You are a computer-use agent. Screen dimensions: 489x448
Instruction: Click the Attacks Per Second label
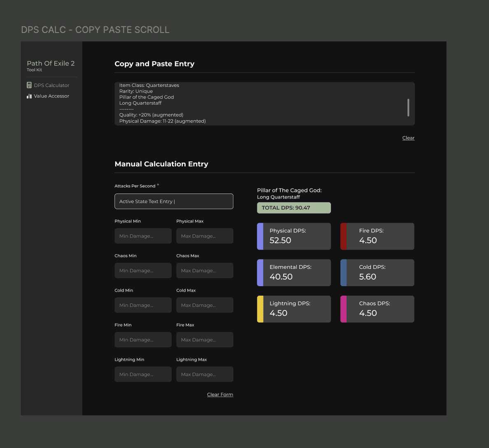click(x=135, y=186)
